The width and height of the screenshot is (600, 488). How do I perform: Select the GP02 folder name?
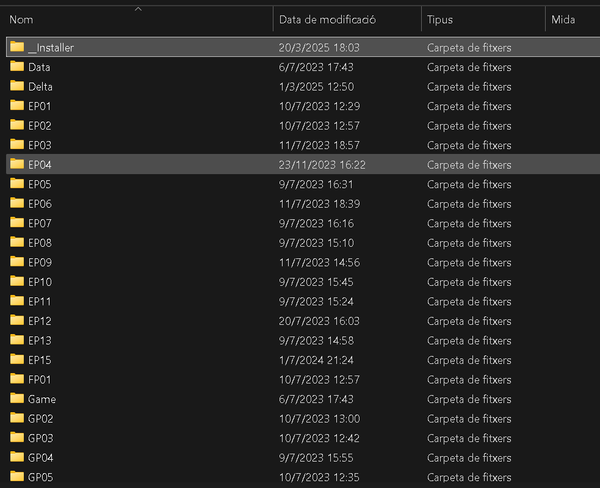(41, 419)
